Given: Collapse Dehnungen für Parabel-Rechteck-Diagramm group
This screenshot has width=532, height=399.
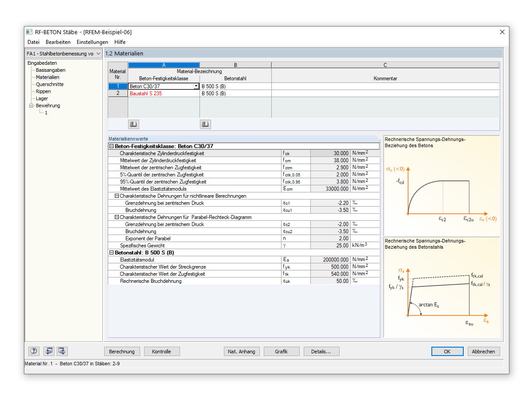Looking at the screenshot, I should 117,217.
